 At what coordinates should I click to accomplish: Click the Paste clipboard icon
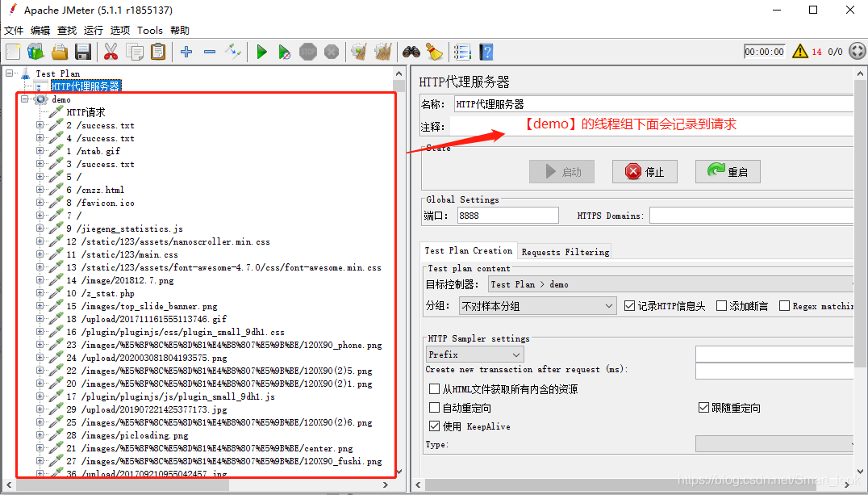click(158, 52)
